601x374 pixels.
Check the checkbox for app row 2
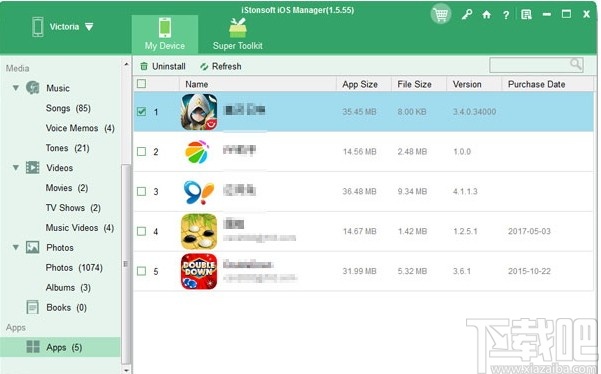[141, 151]
